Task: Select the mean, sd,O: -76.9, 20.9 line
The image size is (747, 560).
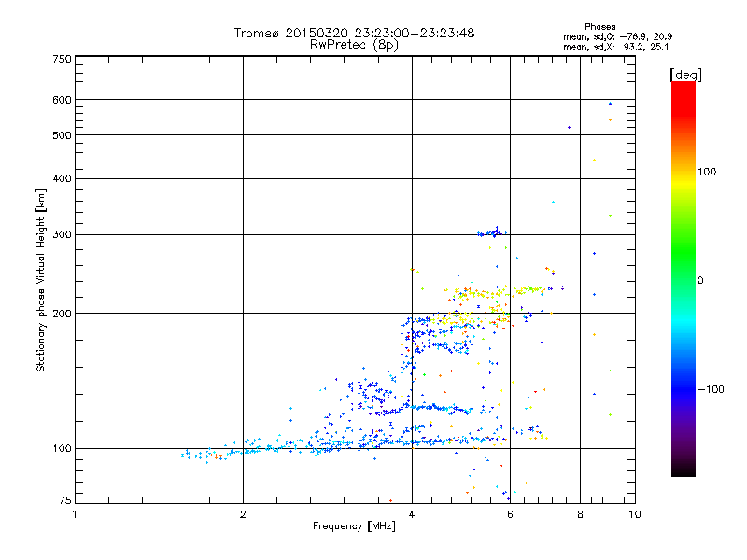Action: point(617,36)
